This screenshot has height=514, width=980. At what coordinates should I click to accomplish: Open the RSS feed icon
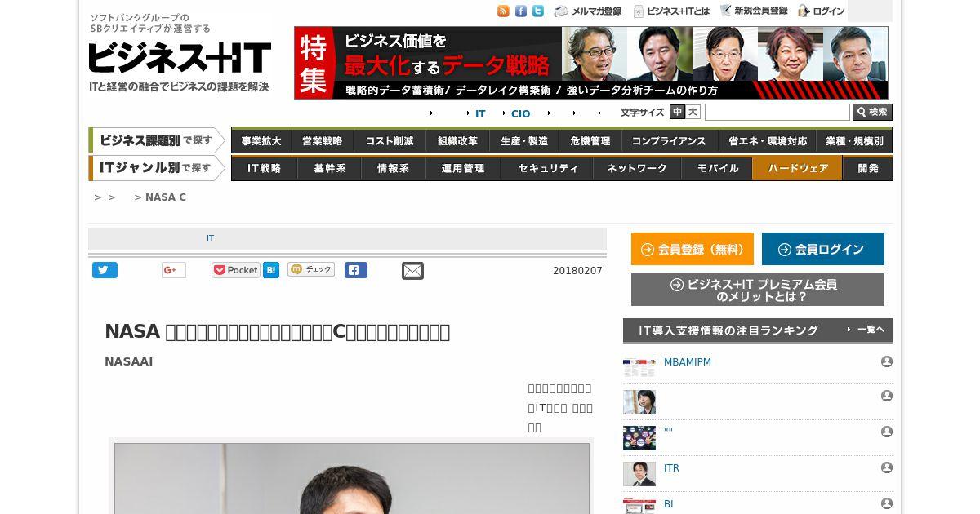503,11
